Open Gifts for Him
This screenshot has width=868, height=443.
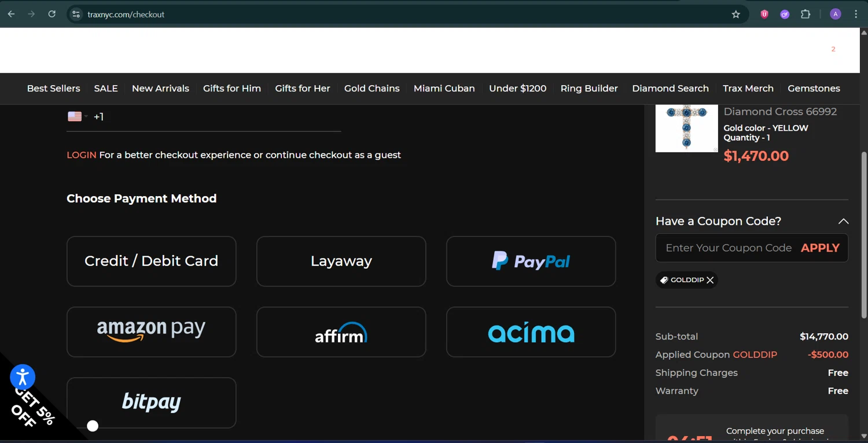pos(232,88)
